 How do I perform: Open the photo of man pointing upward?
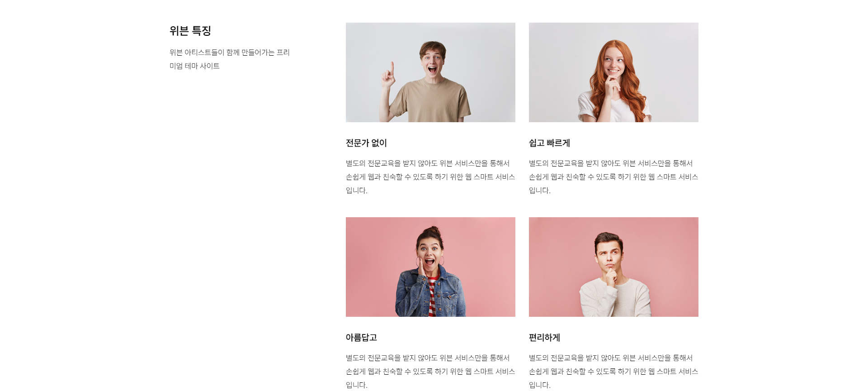click(x=430, y=72)
